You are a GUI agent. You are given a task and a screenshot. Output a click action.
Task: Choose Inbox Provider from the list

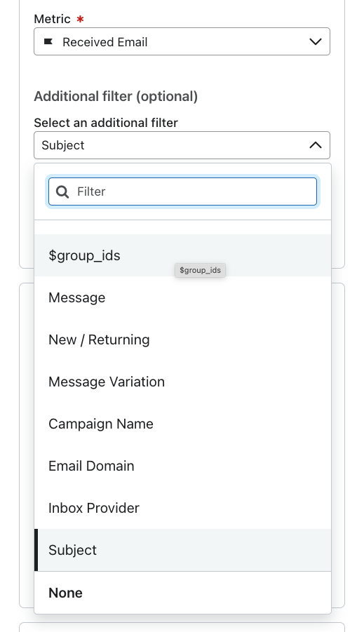coord(182,508)
